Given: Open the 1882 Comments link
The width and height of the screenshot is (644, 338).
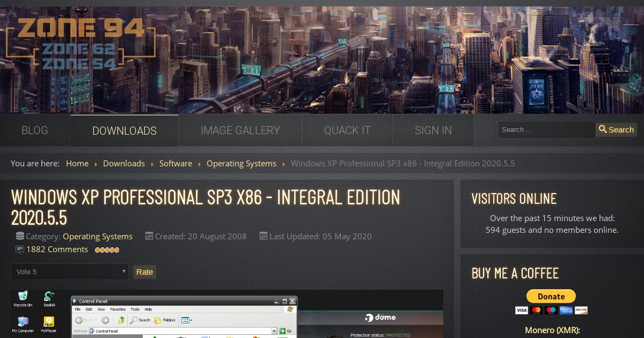Looking at the screenshot, I should 57,249.
